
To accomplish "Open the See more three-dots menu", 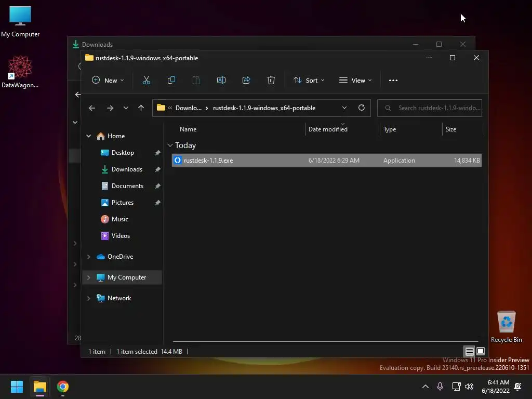I will pyautogui.click(x=393, y=81).
